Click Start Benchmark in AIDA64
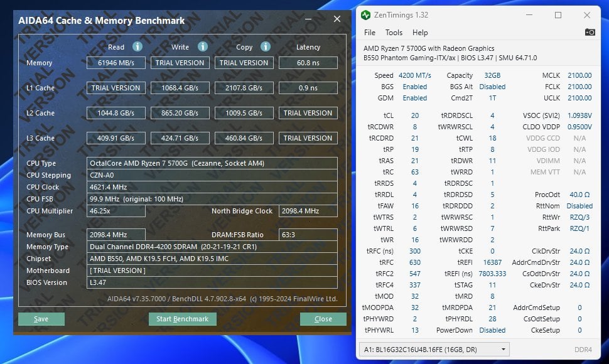The image size is (609, 364). point(182,319)
